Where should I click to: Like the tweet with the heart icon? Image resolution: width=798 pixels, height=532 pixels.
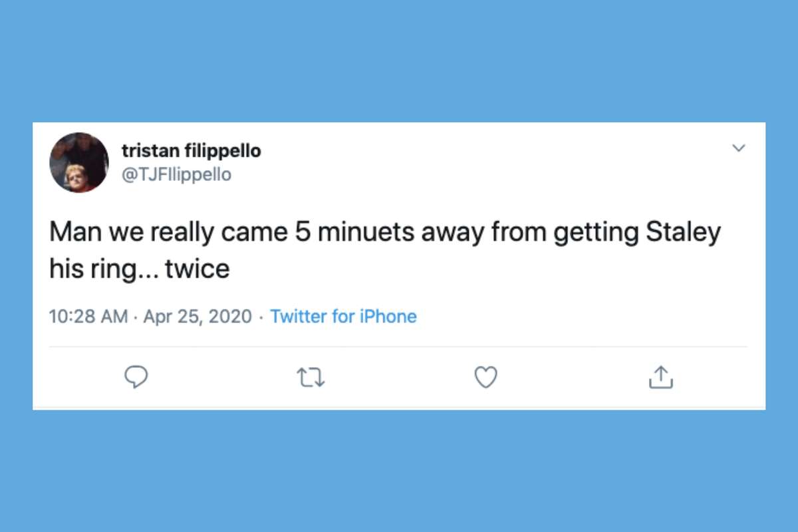(486, 377)
